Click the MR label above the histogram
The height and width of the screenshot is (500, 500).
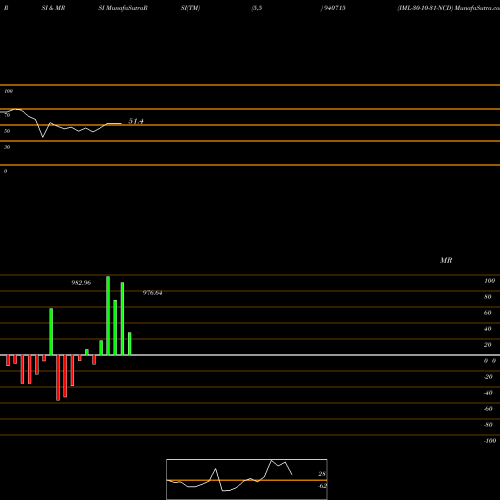pos(446,260)
